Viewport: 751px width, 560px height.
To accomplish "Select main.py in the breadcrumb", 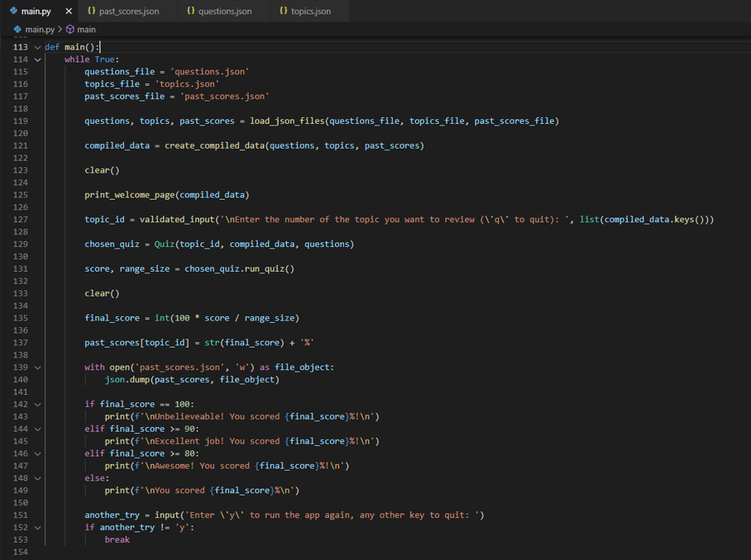I will click(40, 29).
